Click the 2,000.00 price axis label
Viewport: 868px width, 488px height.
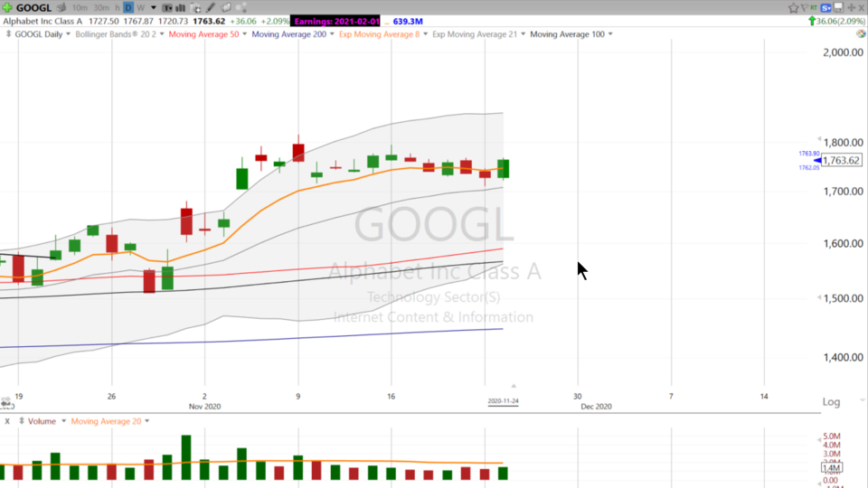[843, 52]
